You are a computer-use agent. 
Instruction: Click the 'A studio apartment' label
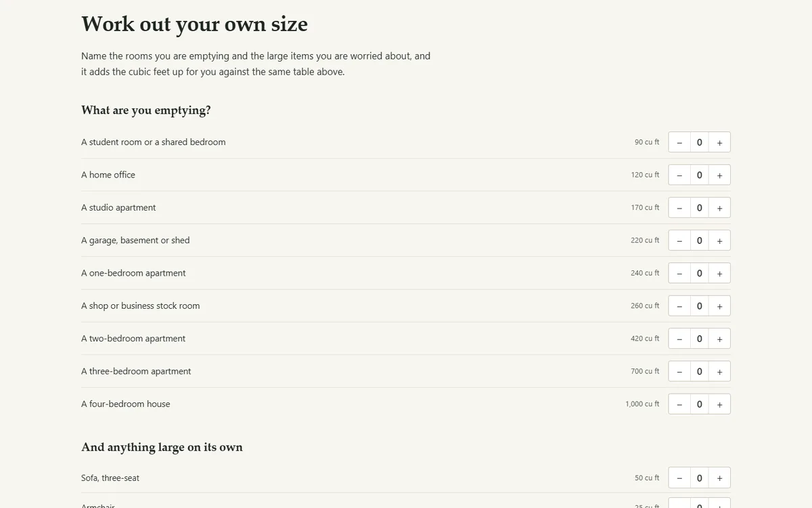[x=118, y=208]
